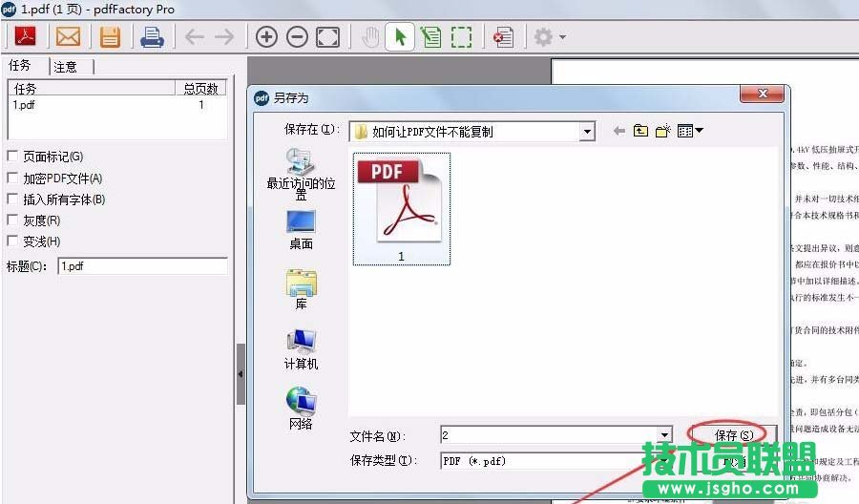Open 最近访问的位置 in places bar
This screenshot has height=504, width=859.
301,174
